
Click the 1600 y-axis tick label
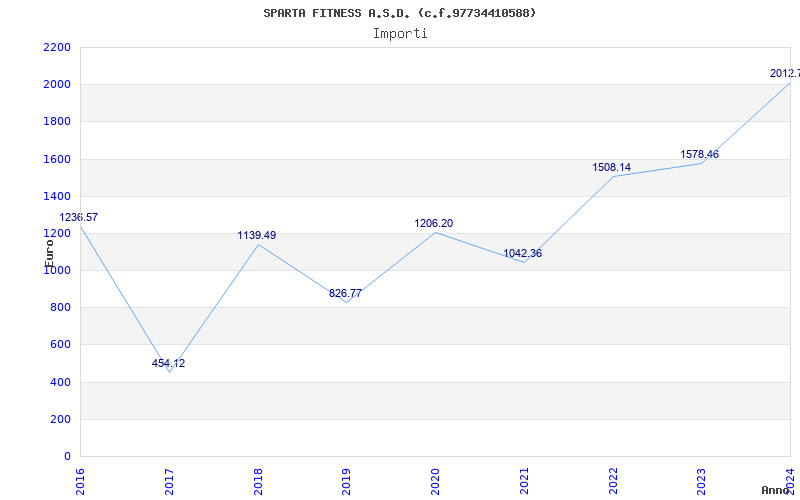pyautogui.click(x=57, y=159)
